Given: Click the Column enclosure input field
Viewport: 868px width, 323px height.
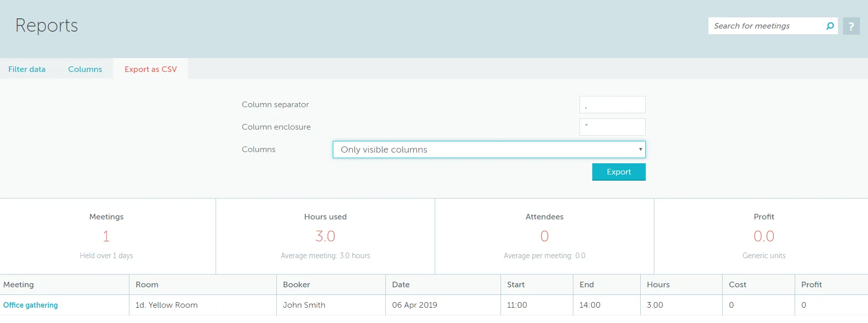Looking at the screenshot, I should pos(612,127).
